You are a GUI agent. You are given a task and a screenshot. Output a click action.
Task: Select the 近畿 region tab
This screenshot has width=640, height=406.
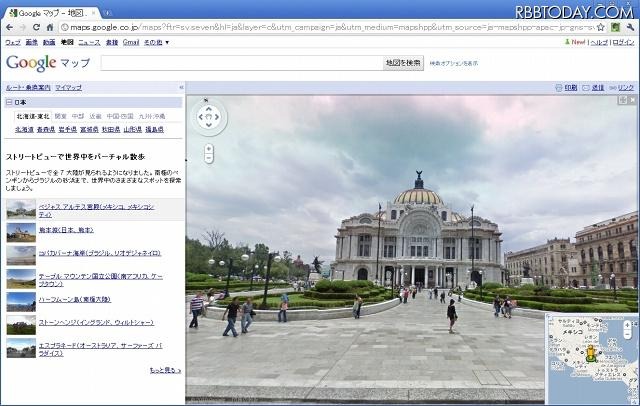coord(95,116)
